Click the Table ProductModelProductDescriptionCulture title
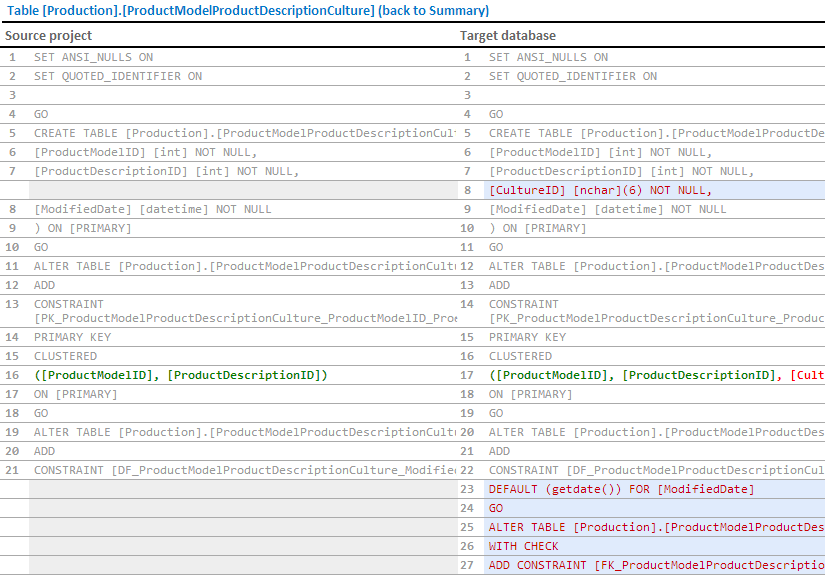The width and height of the screenshot is (825, 575). [x=190, y=11]
